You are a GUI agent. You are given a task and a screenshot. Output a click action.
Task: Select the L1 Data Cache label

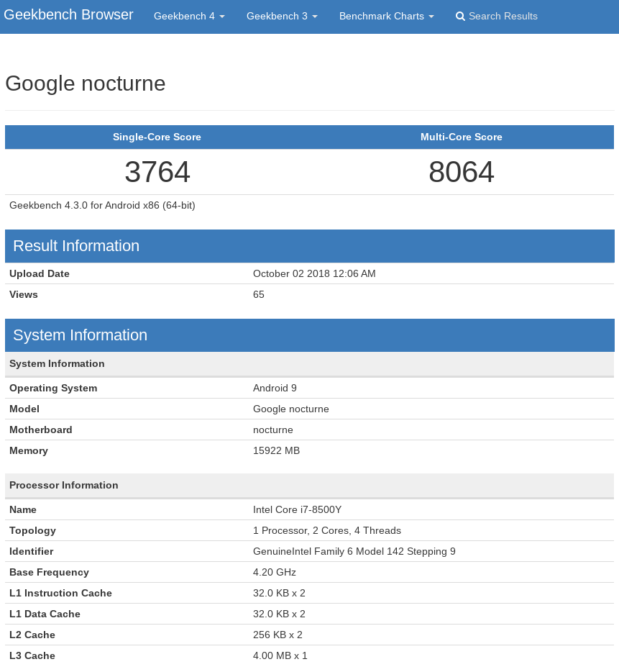coord(45,614)
